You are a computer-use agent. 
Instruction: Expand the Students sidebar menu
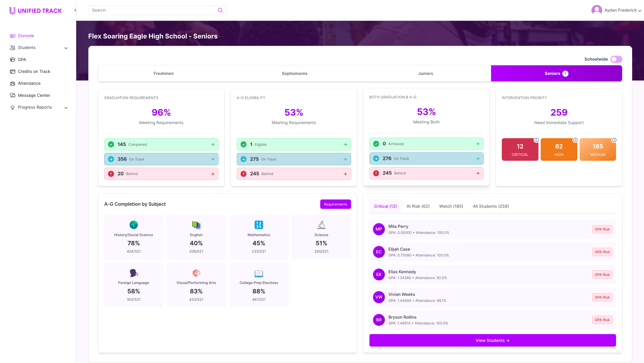[66, 48]
